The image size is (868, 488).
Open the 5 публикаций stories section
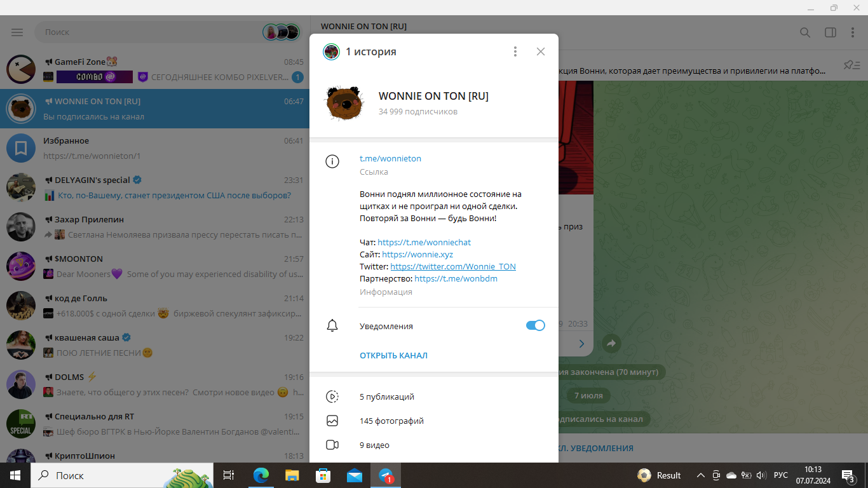(x=434, y=396)
